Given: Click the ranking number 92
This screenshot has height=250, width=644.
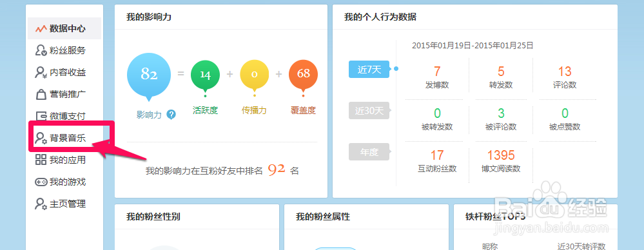Looking at the screenshot, I should click(277, 169).
